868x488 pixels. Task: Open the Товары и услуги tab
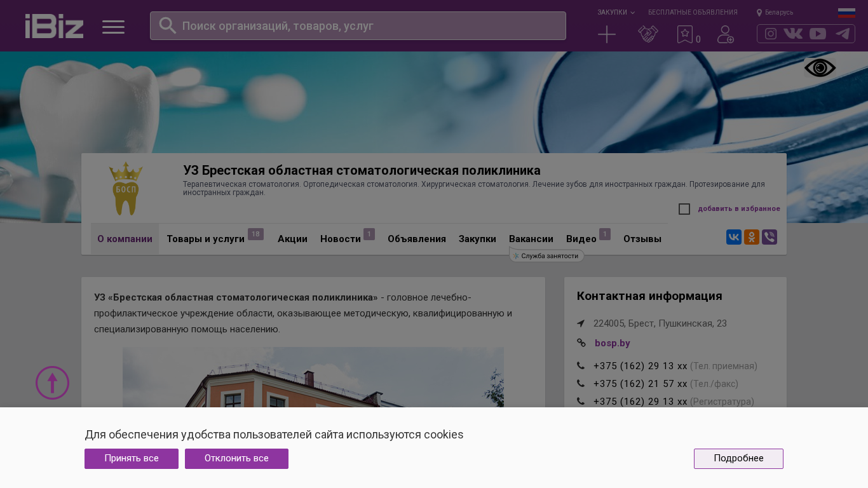[x=205, y=239]
